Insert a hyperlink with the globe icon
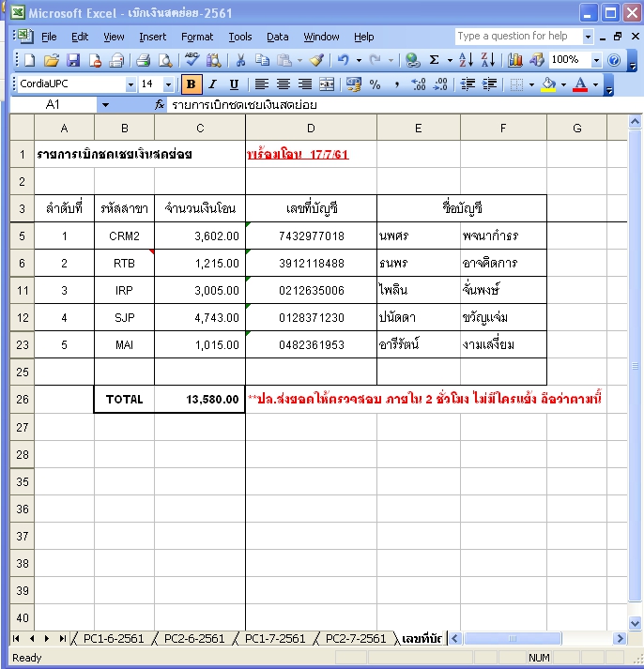The width and height of the screenshot is (644, 669). tap(412, 60)
